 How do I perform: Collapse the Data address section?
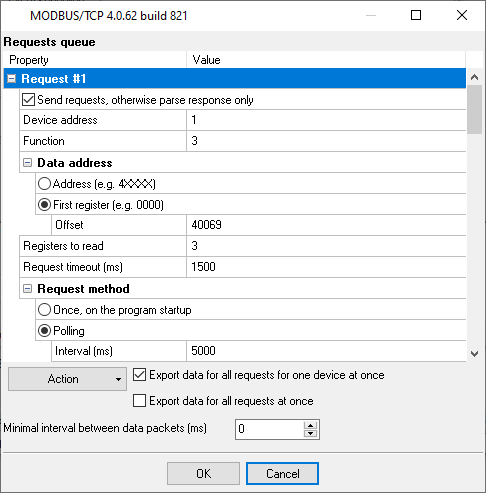coord(28,163)
